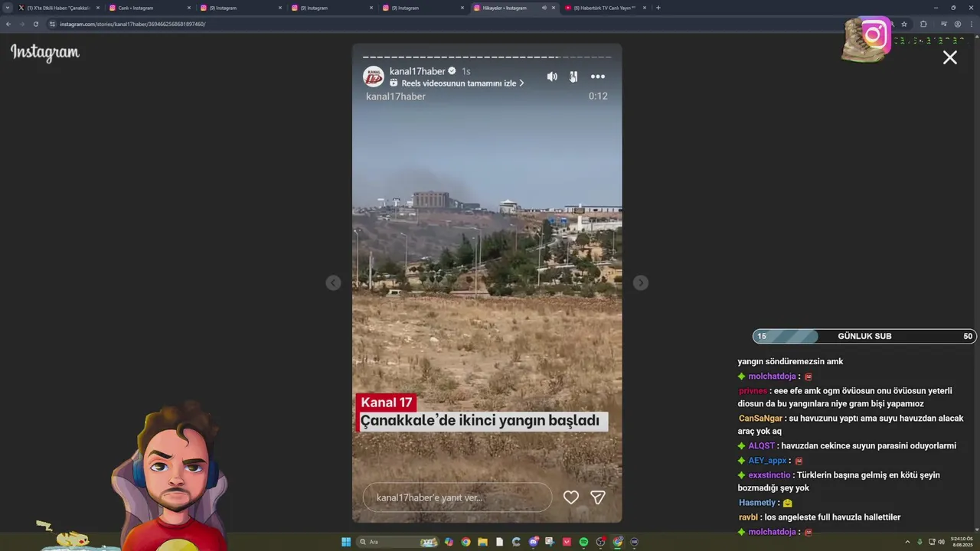The width and height of the screenshot is (980, 551).
Task: Click the chat username 'ALQST'
Action: (762, 446)
